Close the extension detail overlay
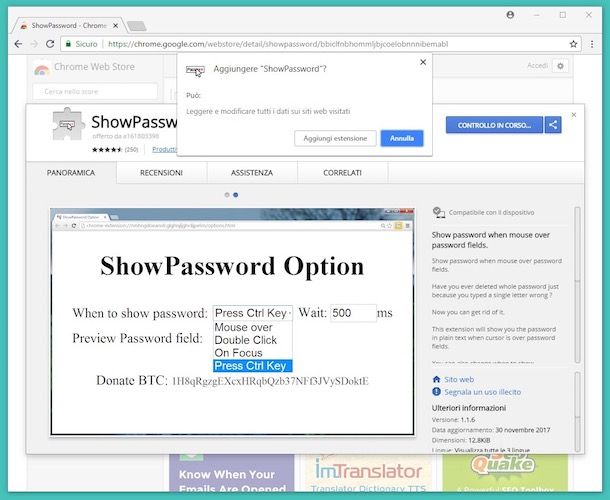610x500 pixels. (x=574, y=115)
